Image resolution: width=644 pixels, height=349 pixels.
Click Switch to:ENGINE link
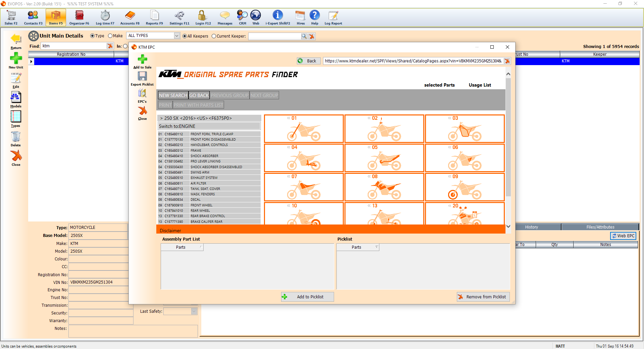tap(209, 126)
